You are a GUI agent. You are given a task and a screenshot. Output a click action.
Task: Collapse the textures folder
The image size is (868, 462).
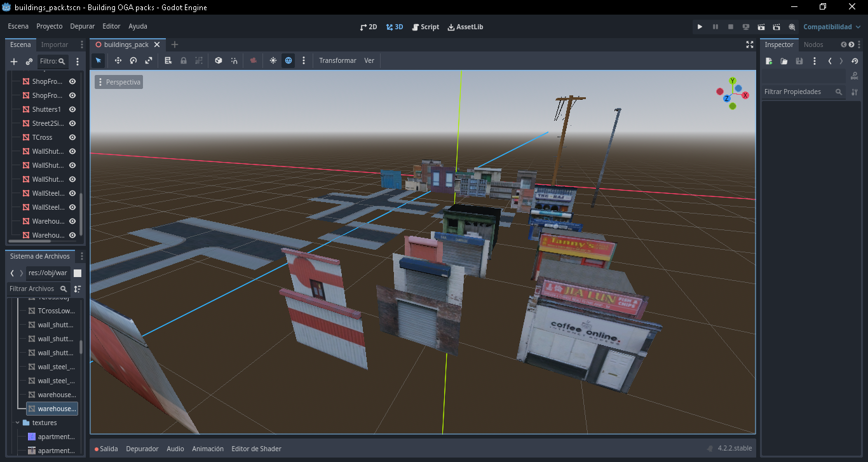(17, 423)
